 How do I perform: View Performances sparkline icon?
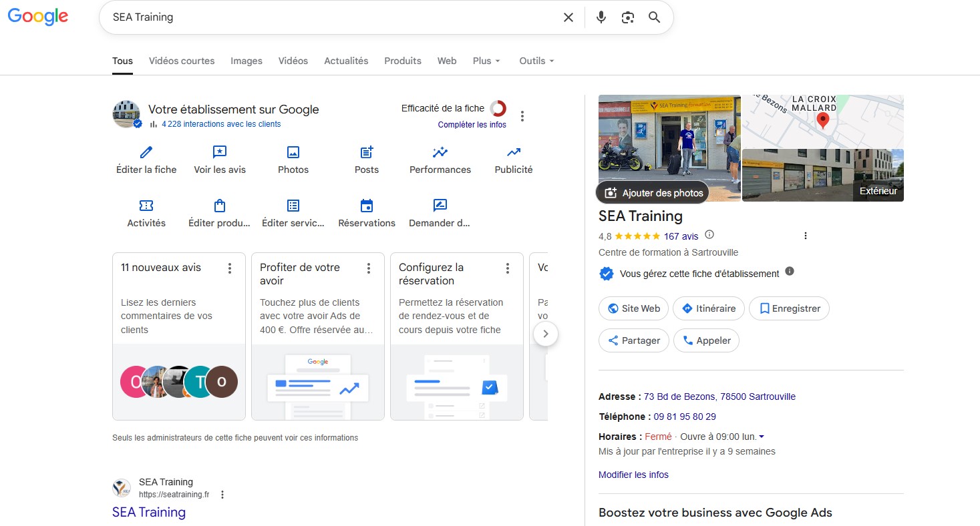[440, 152]
